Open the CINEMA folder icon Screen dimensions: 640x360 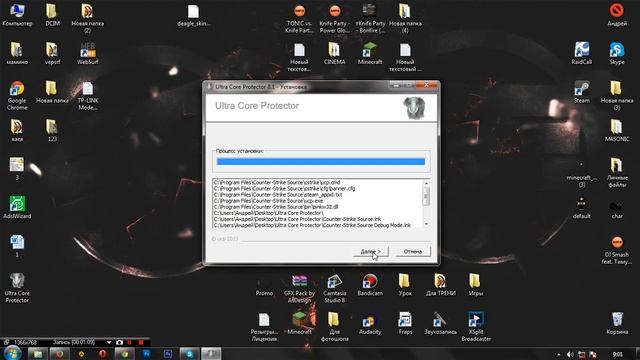point(334,53)
